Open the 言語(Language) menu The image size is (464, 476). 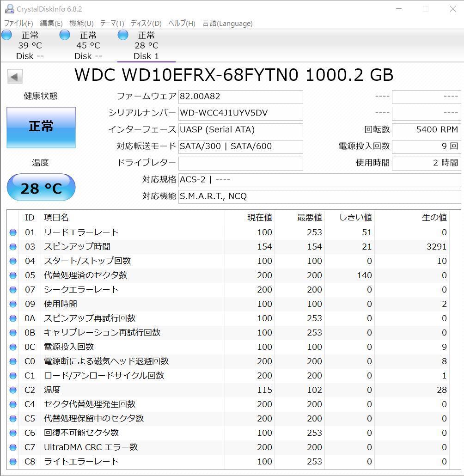(227, 23)
